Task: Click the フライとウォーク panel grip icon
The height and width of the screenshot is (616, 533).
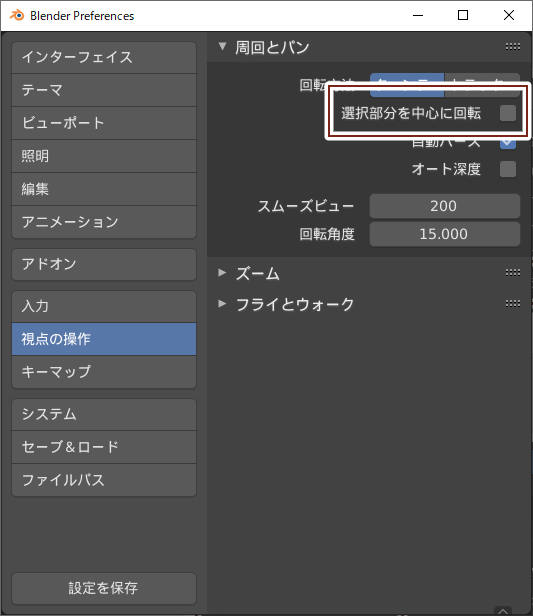Action: tap(513, 303)
